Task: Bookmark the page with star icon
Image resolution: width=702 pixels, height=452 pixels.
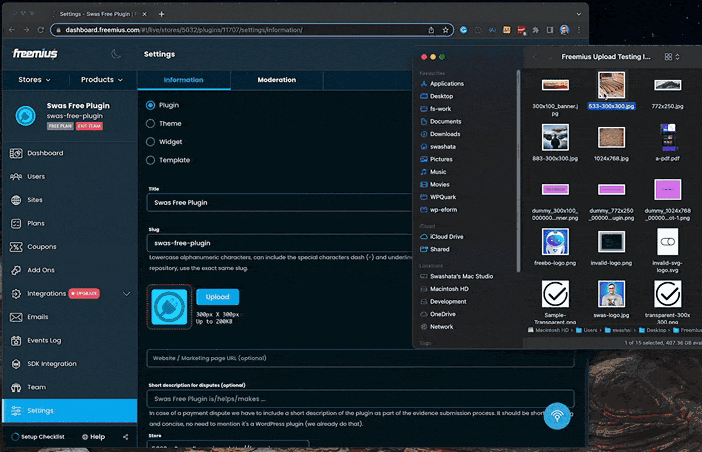Action: tap(445, 30)
